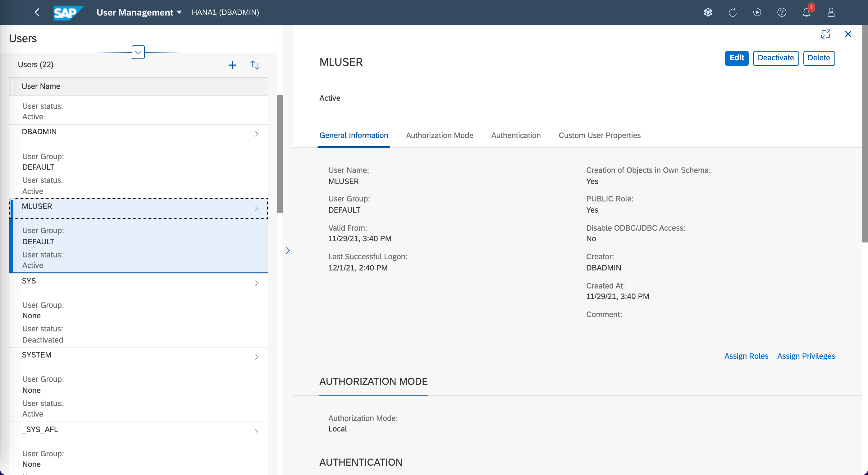
Task: Click the refresh icon in header
Action: [733, 12]
